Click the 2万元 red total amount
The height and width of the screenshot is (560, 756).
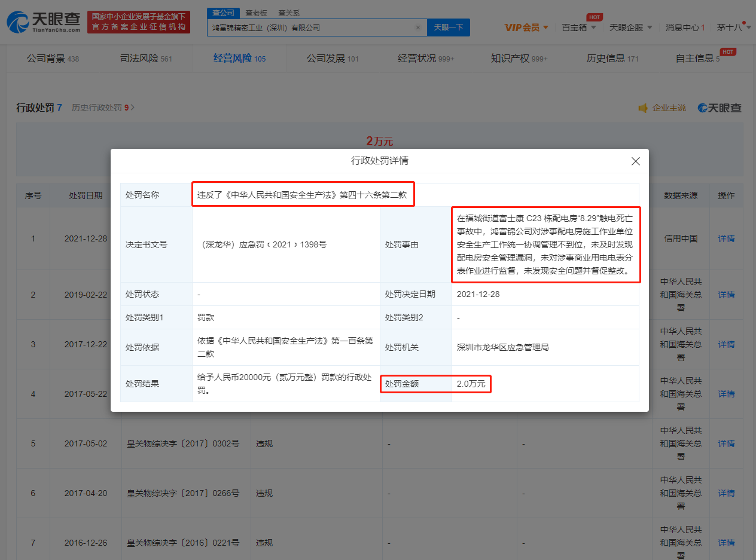380,142
